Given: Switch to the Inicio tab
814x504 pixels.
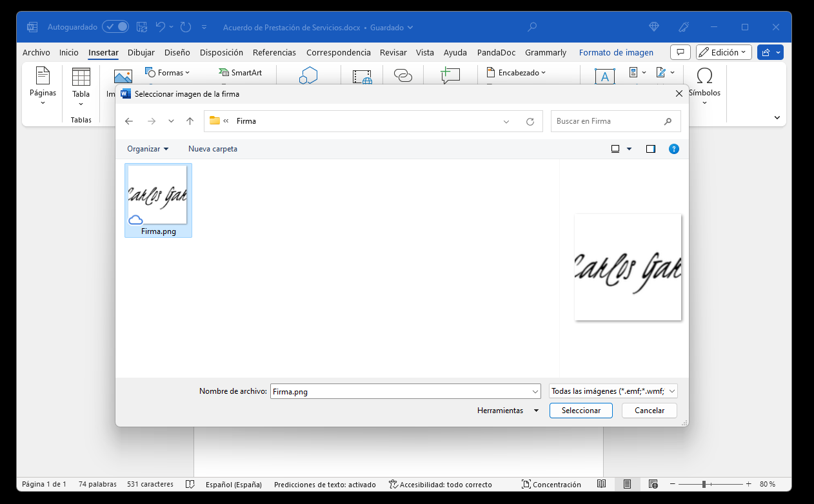Looking at the screenshot, I should tap(69, 53).
